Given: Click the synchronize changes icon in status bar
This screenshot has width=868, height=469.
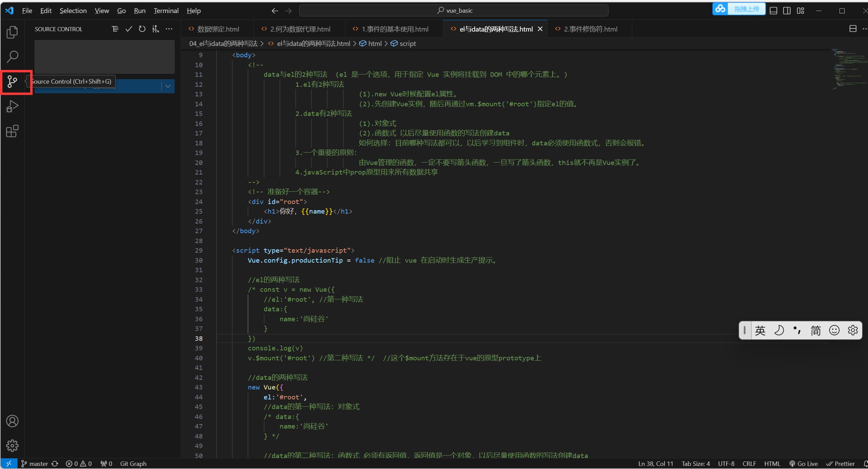Looking at the screenshot, I should tap(55, 464).
